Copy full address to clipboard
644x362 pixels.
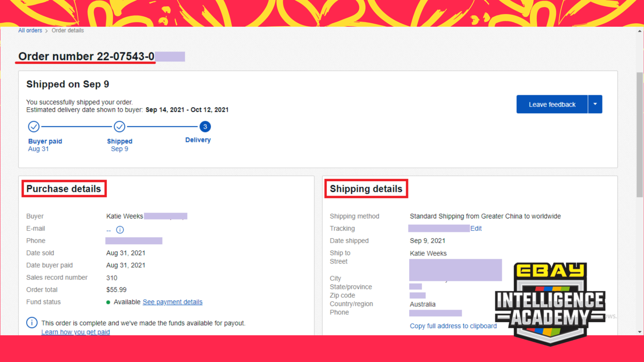click(x=453, y=326)
